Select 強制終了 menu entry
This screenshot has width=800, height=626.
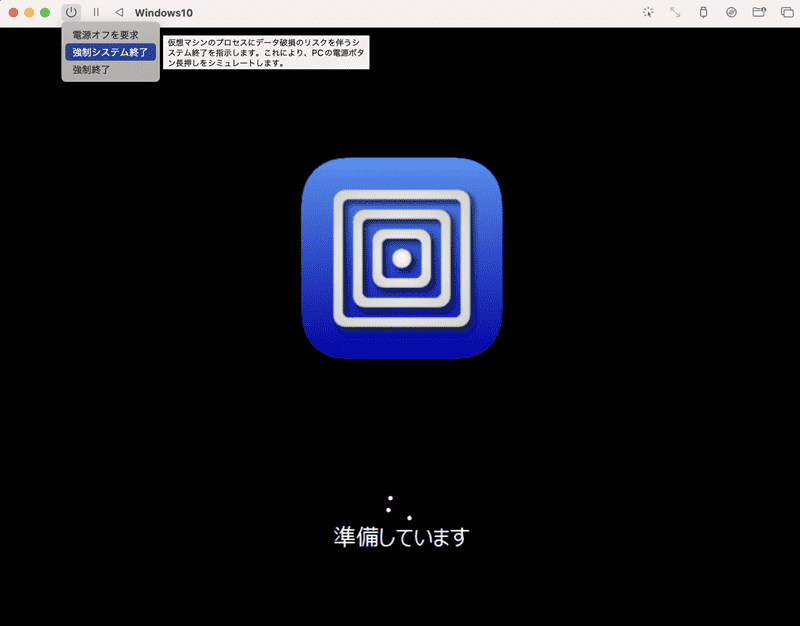click(110, 69)
